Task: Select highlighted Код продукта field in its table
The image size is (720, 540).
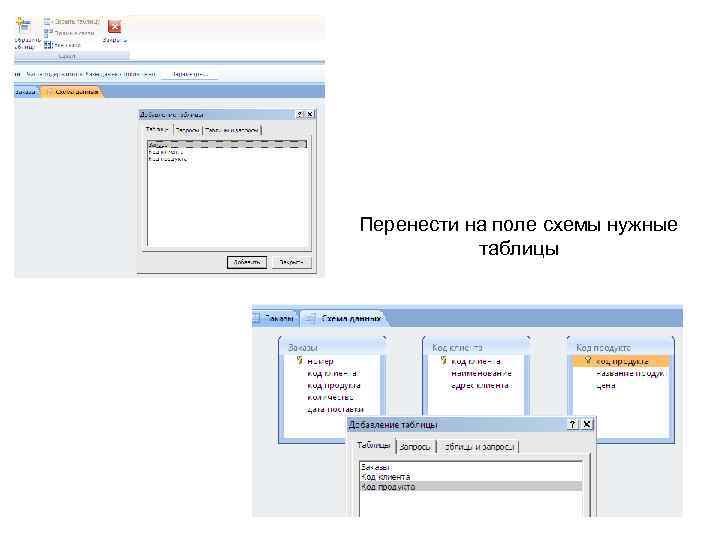Action: tap(622, 362)
